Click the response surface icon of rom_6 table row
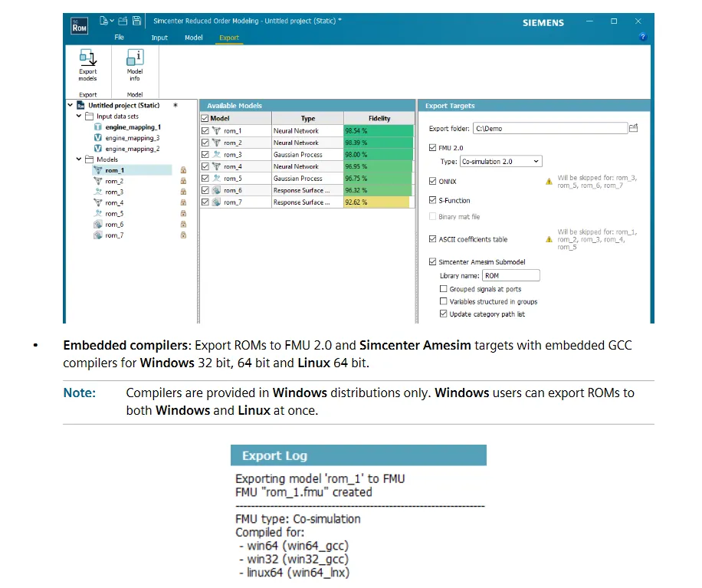 (217, 190)
